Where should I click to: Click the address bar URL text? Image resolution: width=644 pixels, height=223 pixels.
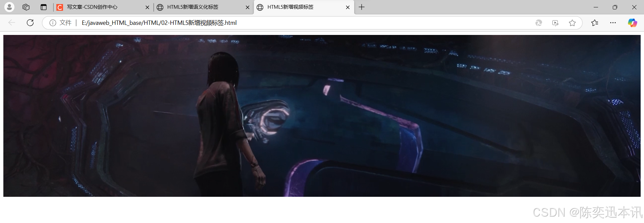tap(159, 23)
